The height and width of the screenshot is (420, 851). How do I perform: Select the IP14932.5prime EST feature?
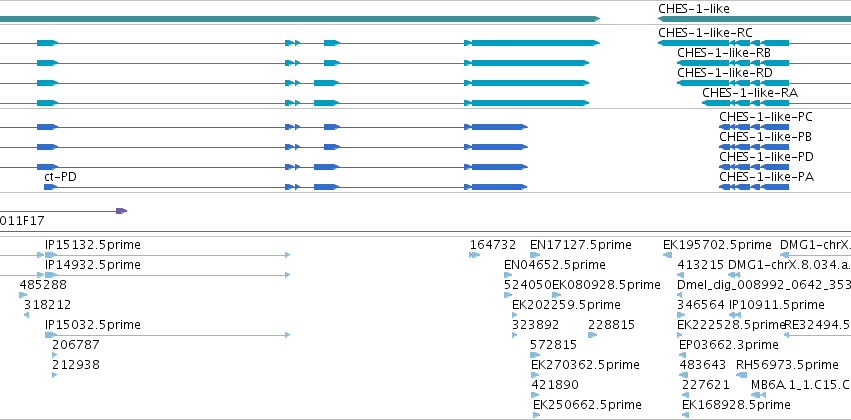click(92, 265)
